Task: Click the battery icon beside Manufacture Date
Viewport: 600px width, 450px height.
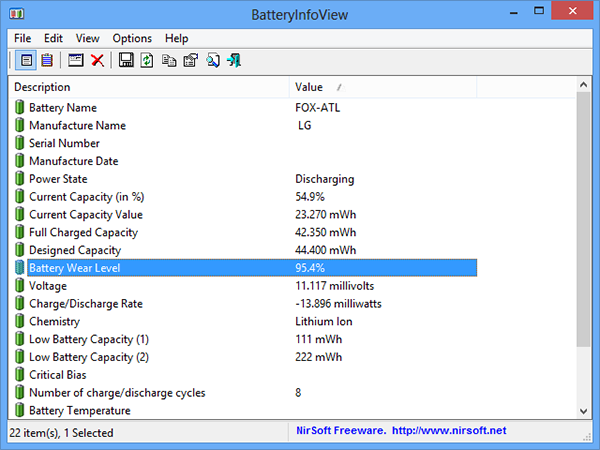Action: point(20,161)
